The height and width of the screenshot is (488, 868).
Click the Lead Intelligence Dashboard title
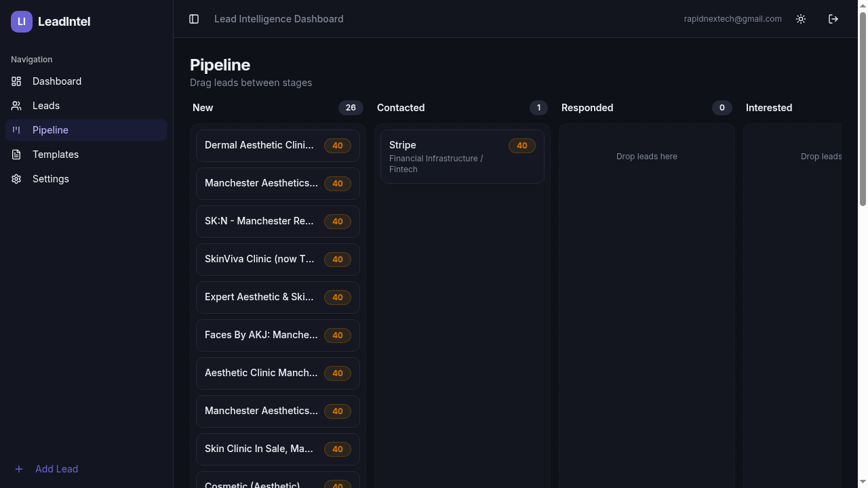tap(279, 19)
